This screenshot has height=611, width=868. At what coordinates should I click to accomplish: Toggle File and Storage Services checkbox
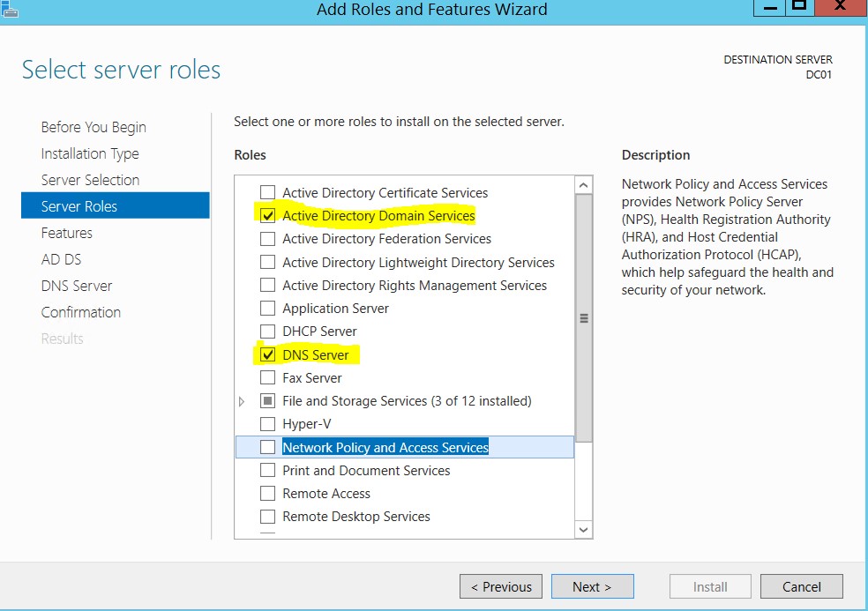tap(267, 400)
